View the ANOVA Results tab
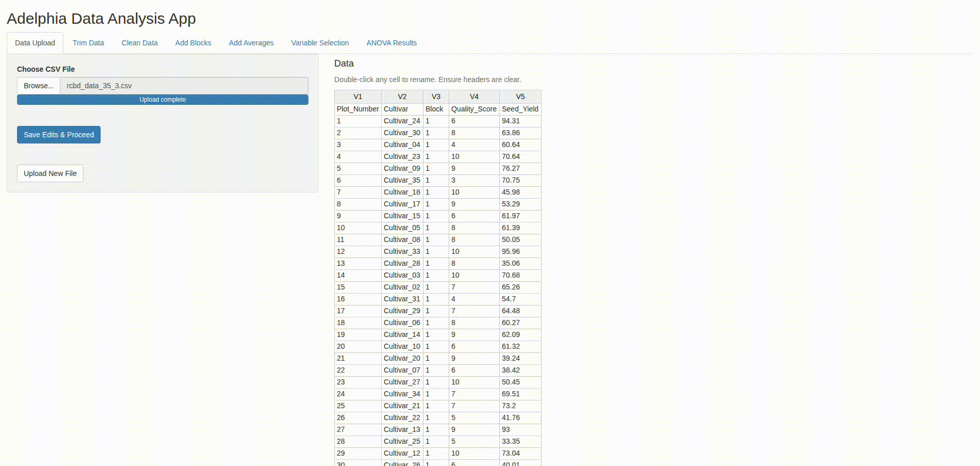 (x=391, y=43)
